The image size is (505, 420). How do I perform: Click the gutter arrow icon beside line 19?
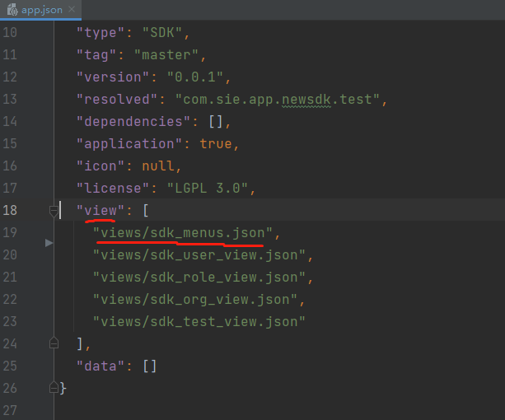49,243
